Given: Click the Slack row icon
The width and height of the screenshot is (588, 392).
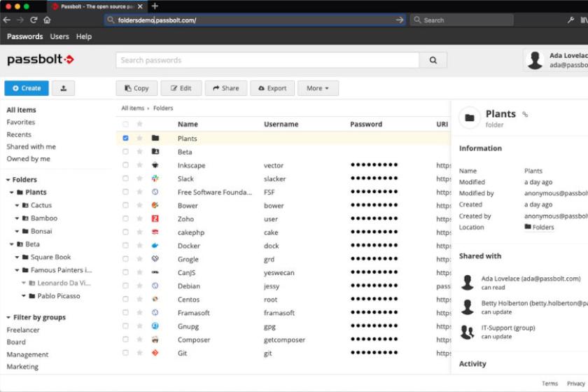Looking at the screenshot, I should [x=155, y=178].
